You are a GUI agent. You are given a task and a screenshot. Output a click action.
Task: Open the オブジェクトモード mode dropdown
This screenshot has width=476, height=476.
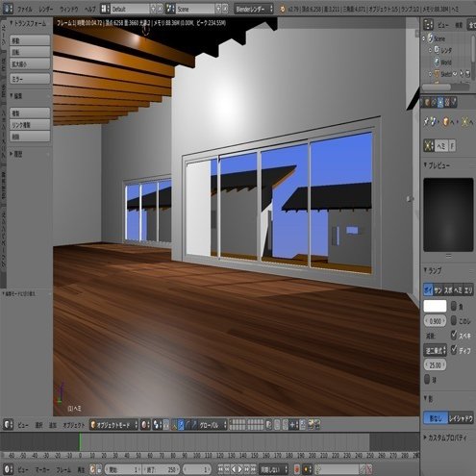tap(114, 425)
